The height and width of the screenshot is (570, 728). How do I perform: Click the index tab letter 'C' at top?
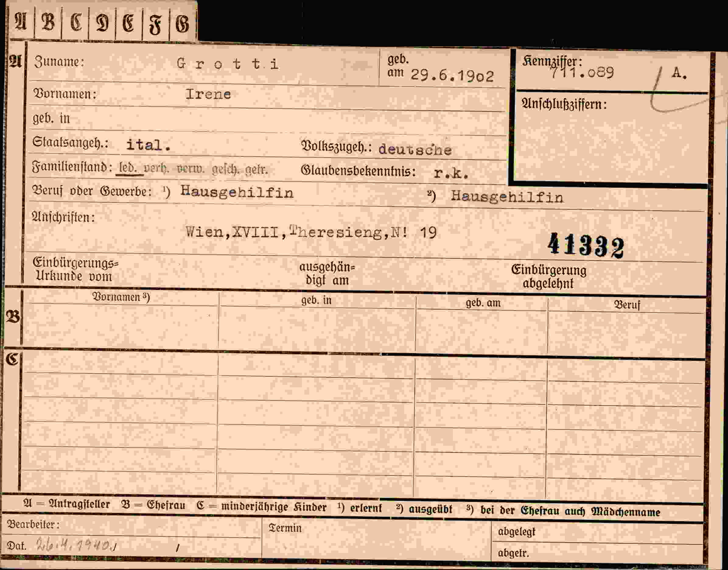coord(76,22)
